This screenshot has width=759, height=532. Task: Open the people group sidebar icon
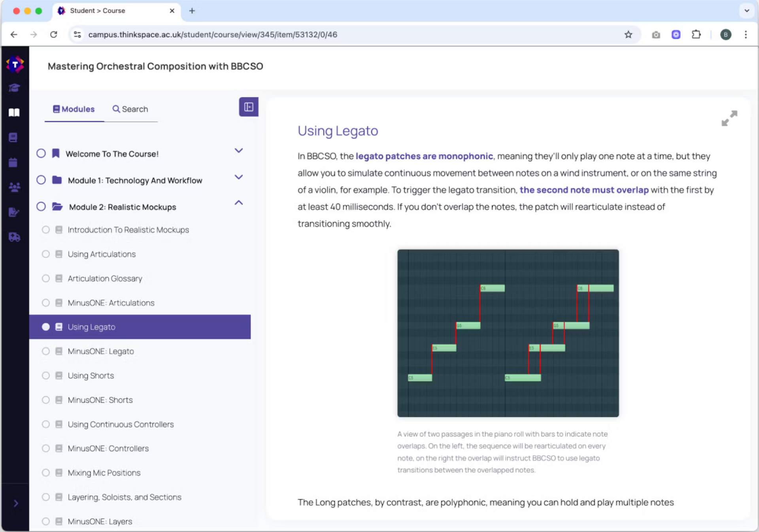[14, 187]
